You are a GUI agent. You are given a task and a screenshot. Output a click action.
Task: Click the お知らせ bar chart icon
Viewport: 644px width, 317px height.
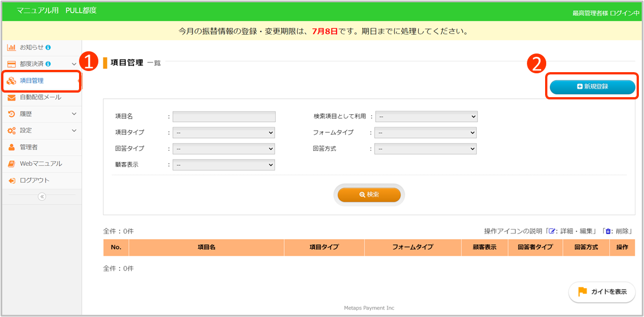point(11,47)
